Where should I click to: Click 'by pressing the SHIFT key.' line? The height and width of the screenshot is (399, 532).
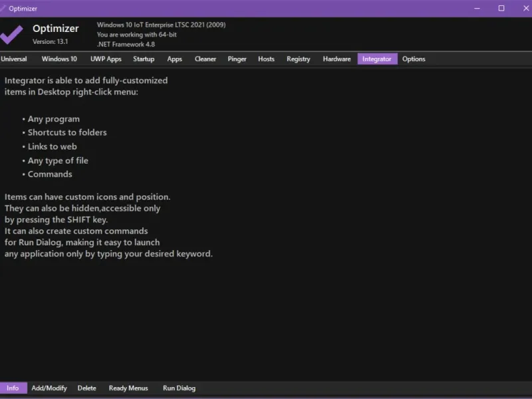click(x=57, y=220)
